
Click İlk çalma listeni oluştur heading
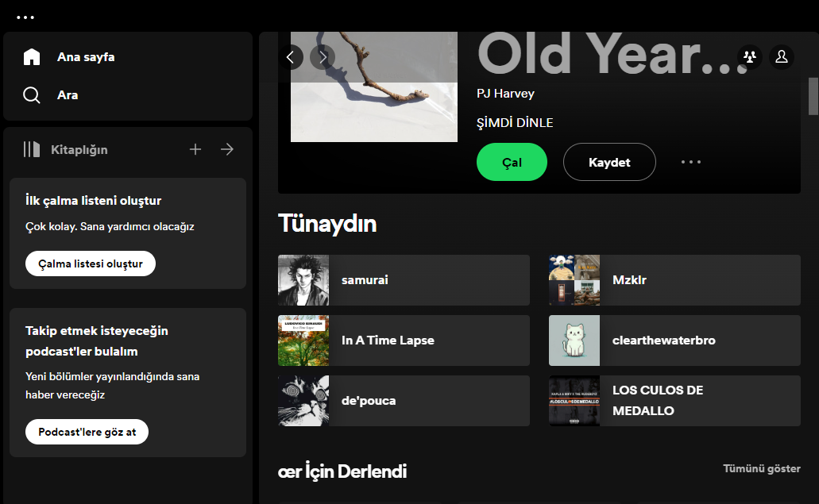(x=94, y=201)
